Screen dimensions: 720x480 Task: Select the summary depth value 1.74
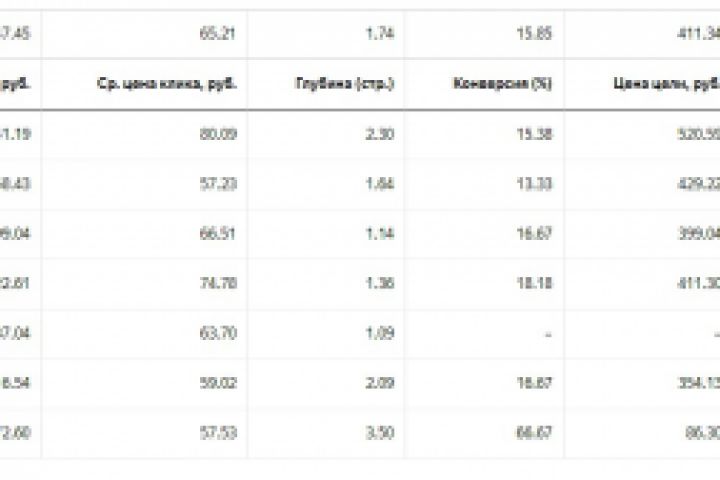pos(381,35)
